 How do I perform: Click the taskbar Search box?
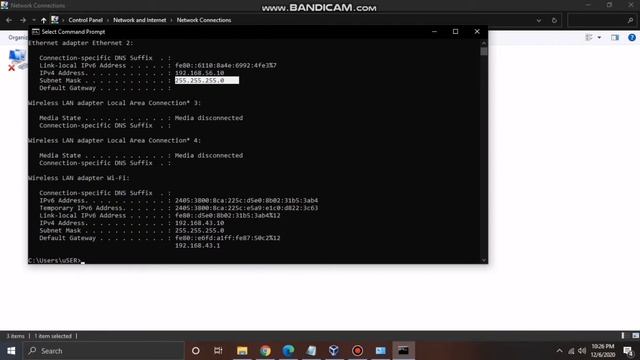(x=104, y=351)
